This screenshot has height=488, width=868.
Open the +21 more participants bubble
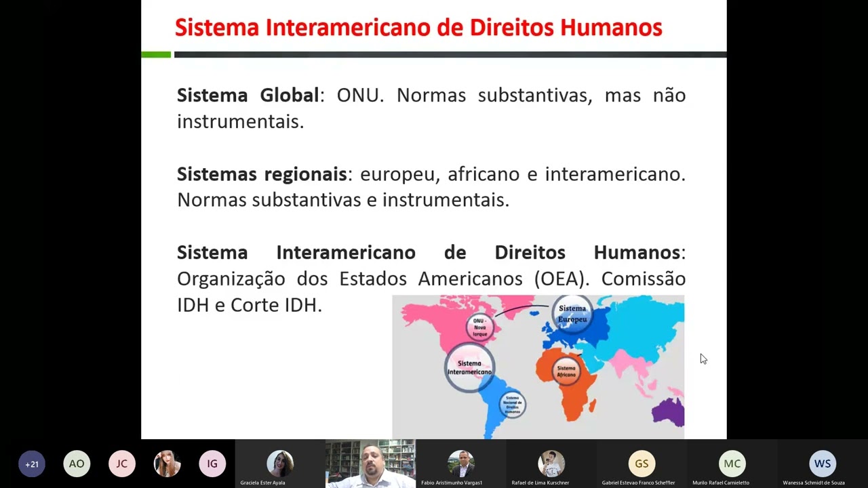(x=32, y=464)
